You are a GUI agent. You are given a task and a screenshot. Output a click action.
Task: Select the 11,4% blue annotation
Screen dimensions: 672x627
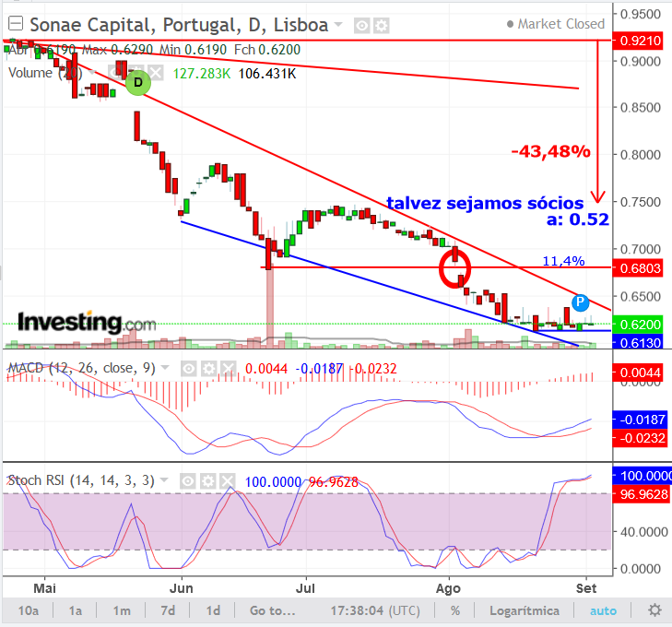point(563,261)
